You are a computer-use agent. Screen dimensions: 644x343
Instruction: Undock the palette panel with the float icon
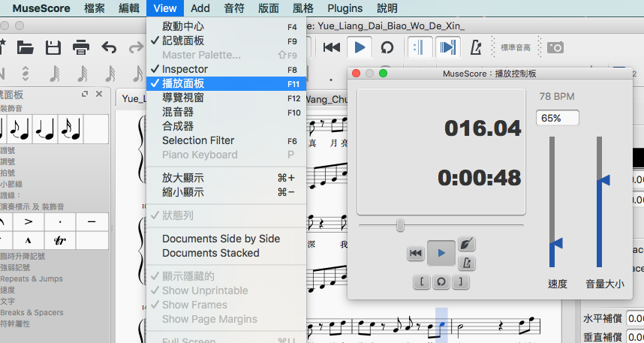click(x=85, y=94)
